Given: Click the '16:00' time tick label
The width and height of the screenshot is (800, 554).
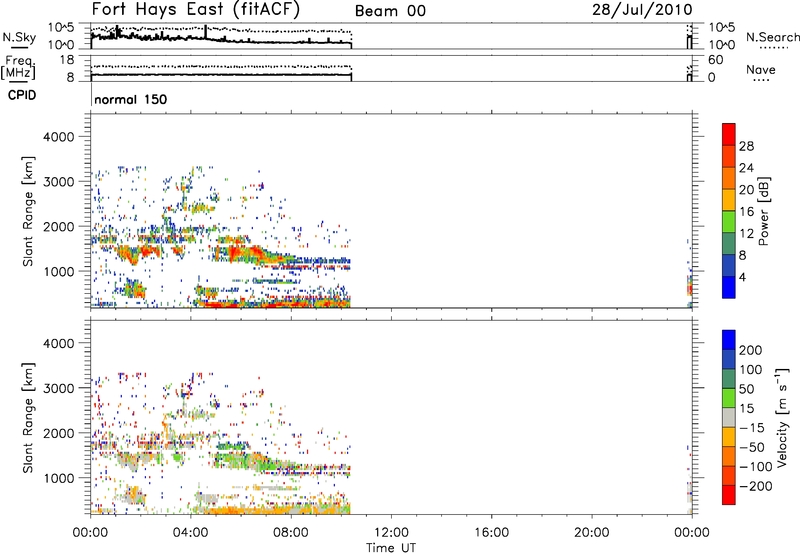Looking at the screenshot, I should [x=491, y=533].
